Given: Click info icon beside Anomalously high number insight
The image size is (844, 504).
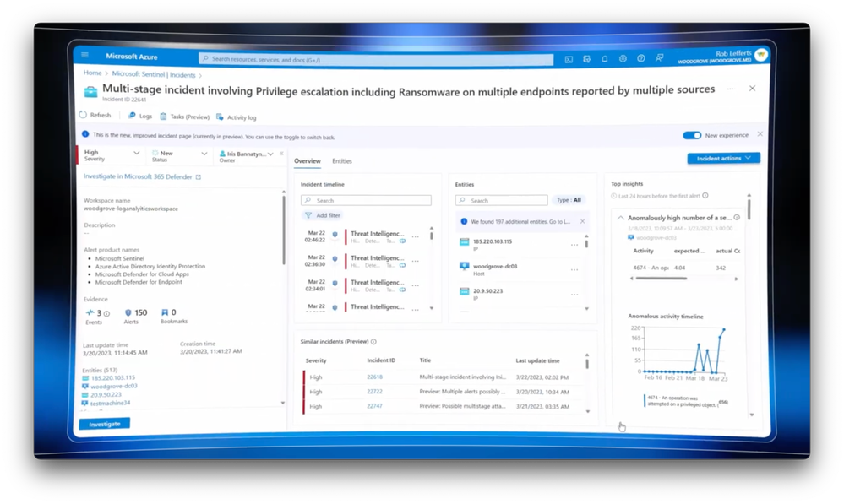Looking at the screenshot, I should point(737,217).
